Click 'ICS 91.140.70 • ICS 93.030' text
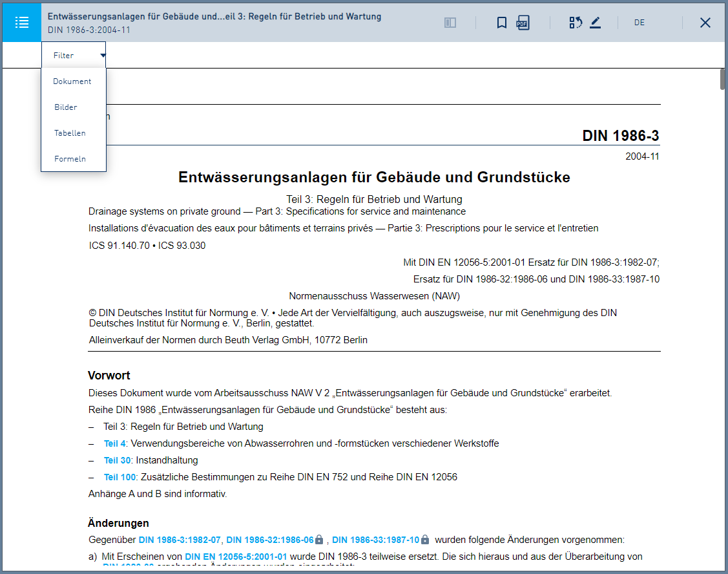The width and height of the screenshot is (728, 574). click(x=147, y=246)
